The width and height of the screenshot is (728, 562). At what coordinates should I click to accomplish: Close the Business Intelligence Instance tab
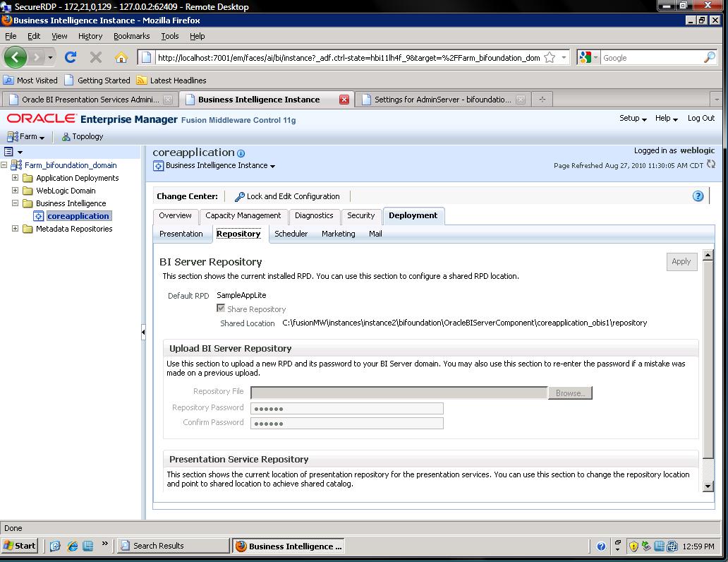coord(344,100)
